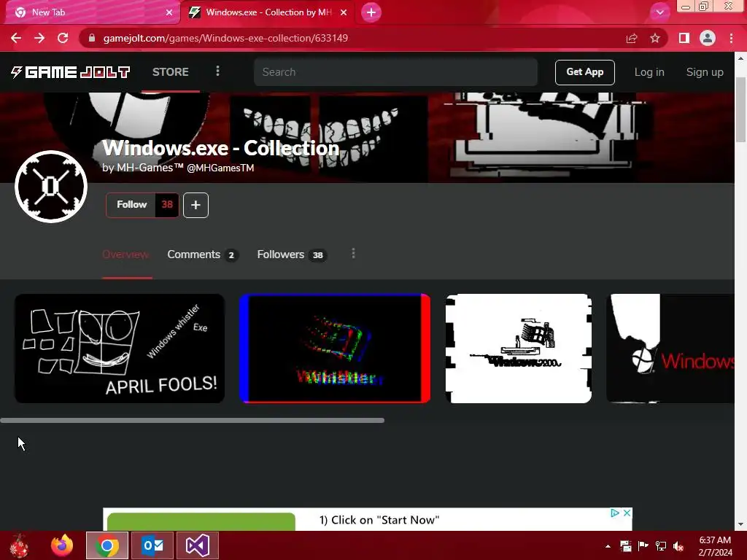The height and width of the screenshot is (560, 747).
Task: Add collection with the plus button
Action: tap(196, 205)
